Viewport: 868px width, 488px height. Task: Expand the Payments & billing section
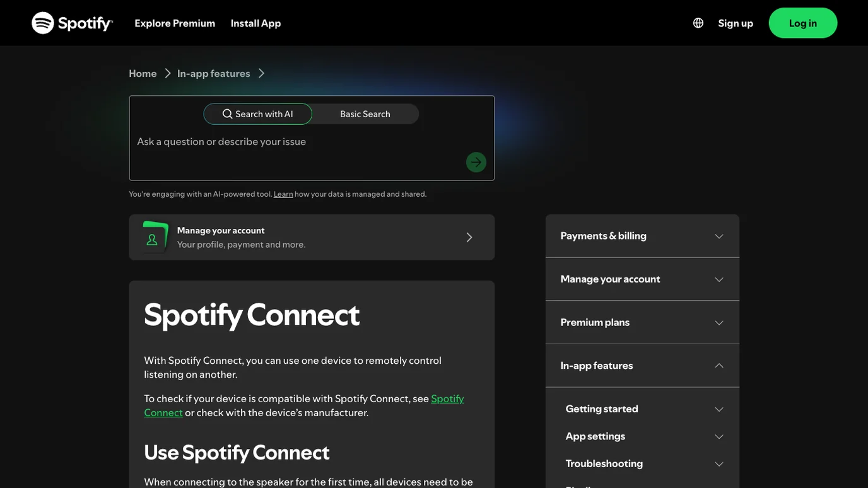tap(642, 236)
